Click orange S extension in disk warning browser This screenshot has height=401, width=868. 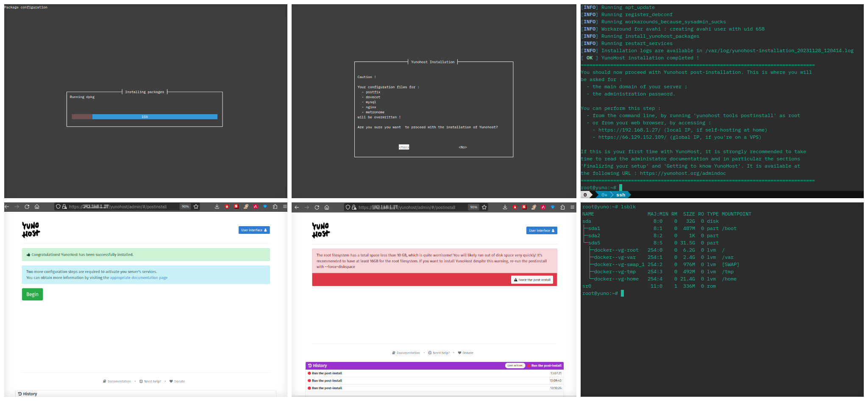[534, 207]
